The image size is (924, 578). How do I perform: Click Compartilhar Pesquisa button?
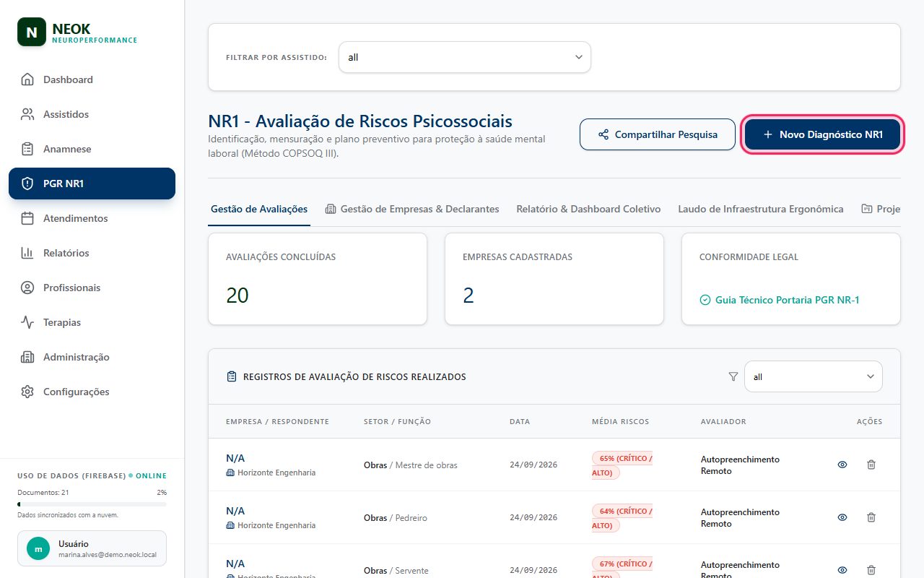tap(658, 134)
